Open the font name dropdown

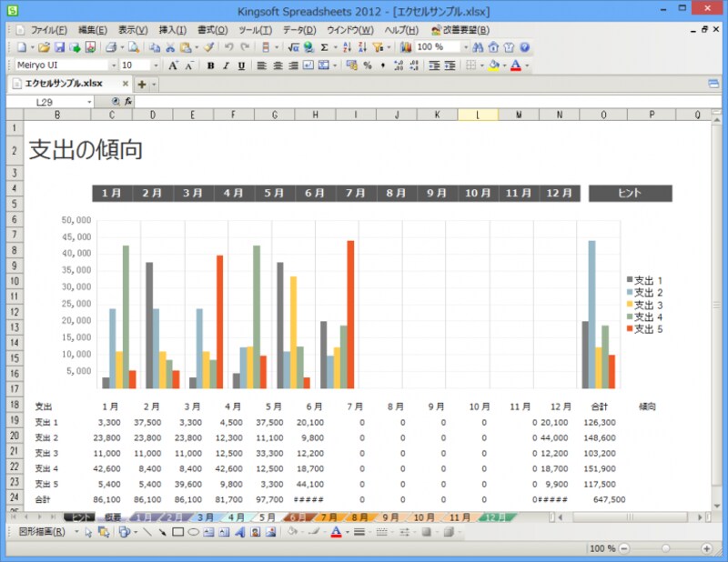coord(115,65)
